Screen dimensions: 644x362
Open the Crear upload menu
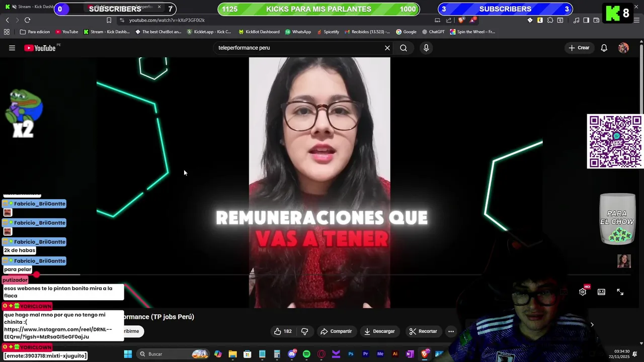pyautogui.click(x=579, y=48)
